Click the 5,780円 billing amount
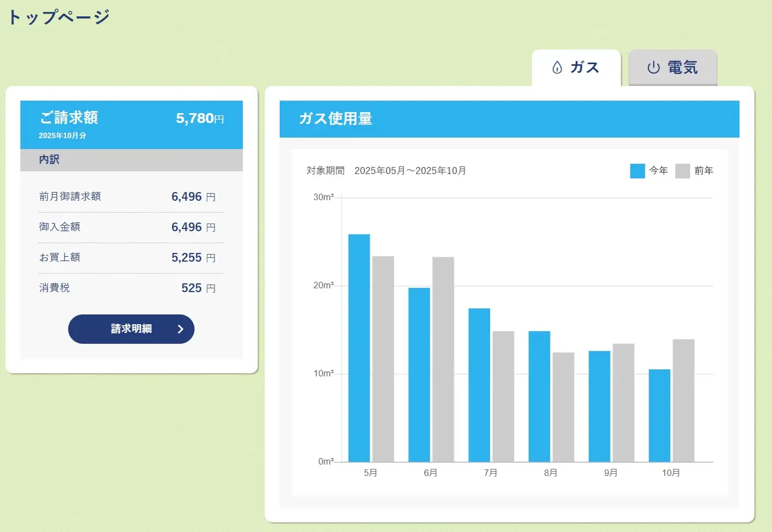This screenshot has width=772, height=532. point(199,119)
